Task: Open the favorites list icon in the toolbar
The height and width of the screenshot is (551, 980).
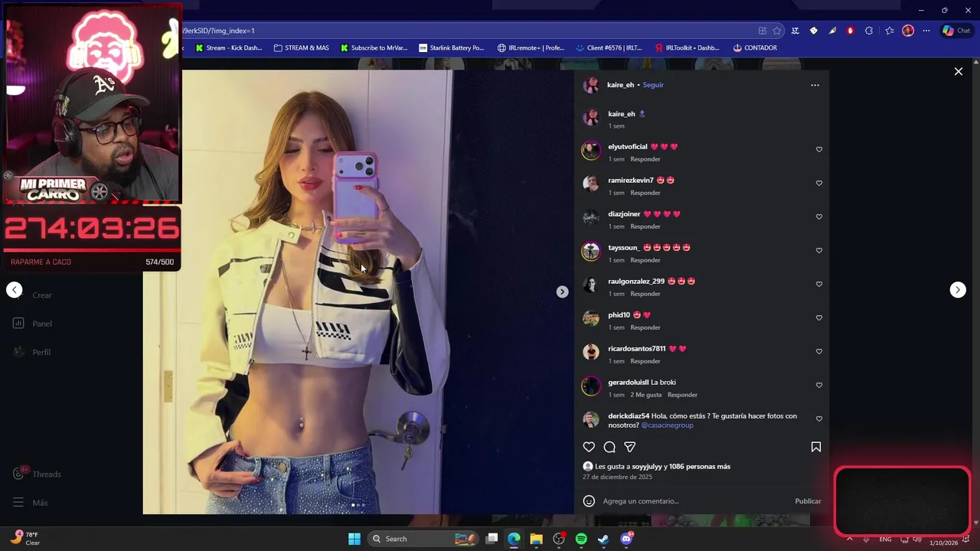Action: pos(889,31)
